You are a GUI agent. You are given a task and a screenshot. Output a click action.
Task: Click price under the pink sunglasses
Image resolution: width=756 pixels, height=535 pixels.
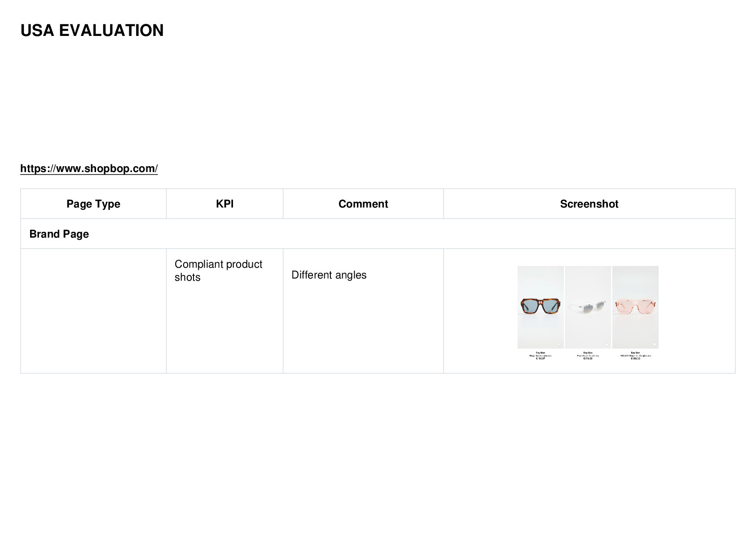[635, 358]
